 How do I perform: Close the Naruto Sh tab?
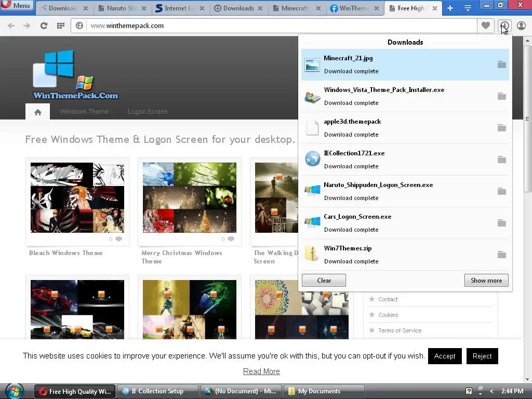click(144, 8)
